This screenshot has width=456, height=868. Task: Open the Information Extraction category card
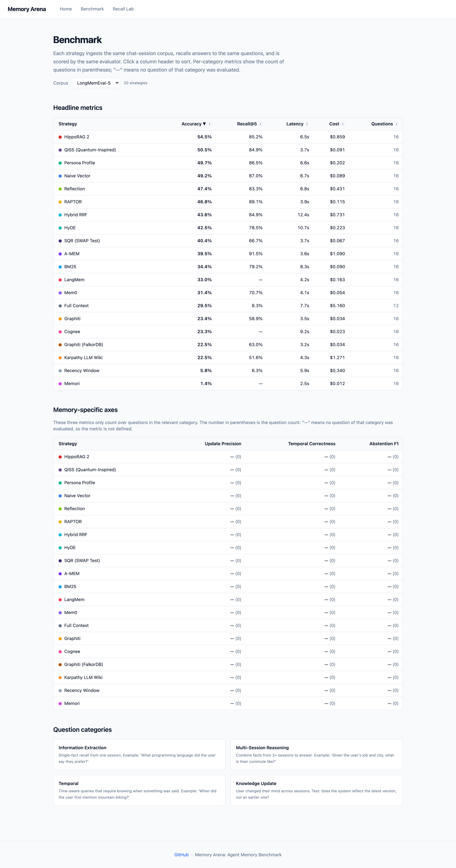point(139,754)
